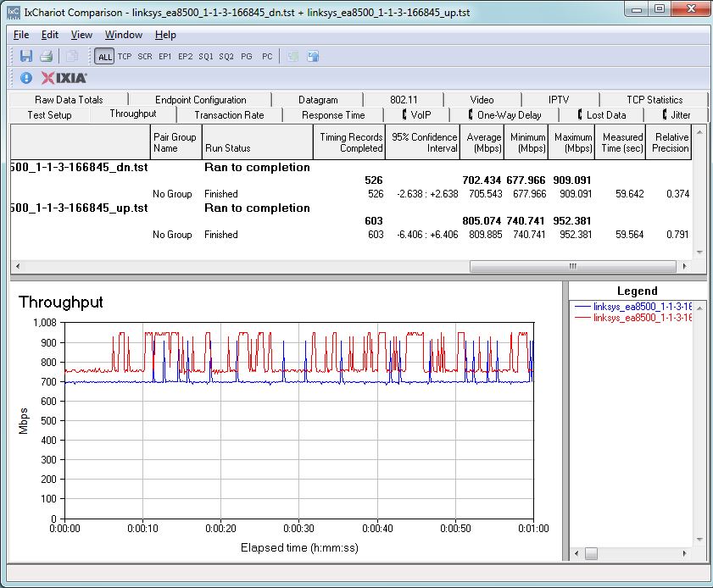
Task: Open the Window menu
Action: point(124,35)
